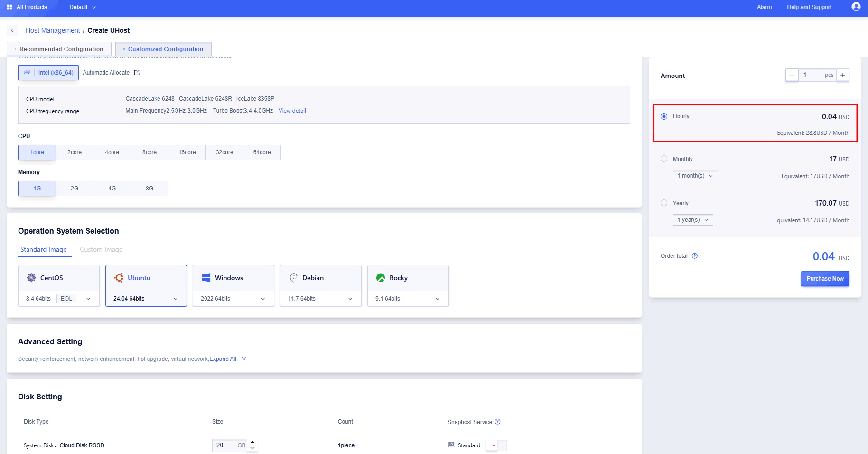Viewport: 868px width, 454px height.
Task: Click the Snapshot Service help icon
Action: pyautogui.click(x=498, y=422)
